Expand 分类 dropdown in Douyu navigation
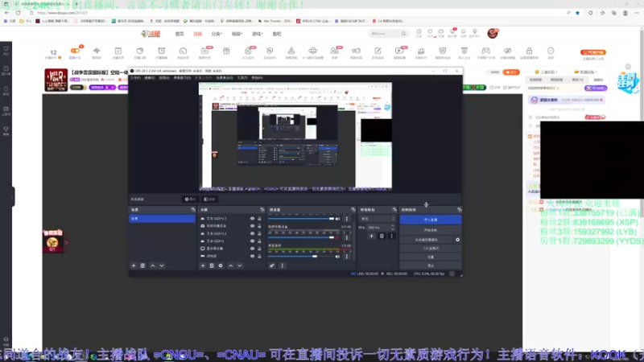 (x=217, y=34)
